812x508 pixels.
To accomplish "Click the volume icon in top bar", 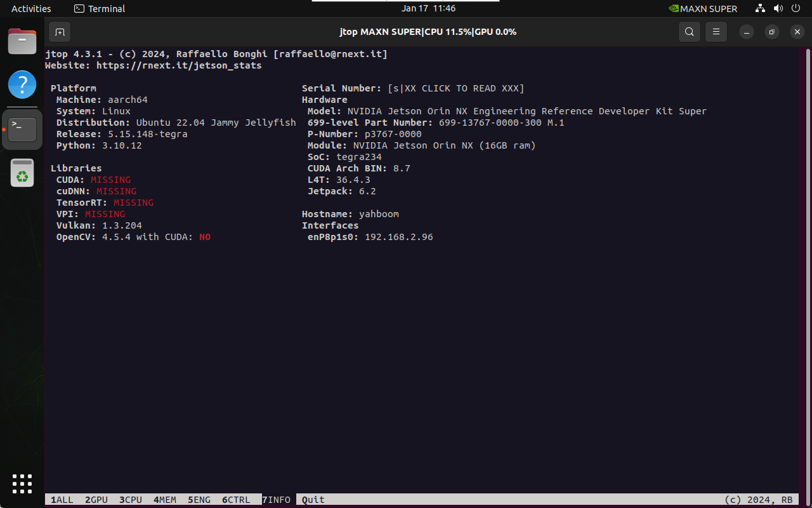I will coord(778,9).
